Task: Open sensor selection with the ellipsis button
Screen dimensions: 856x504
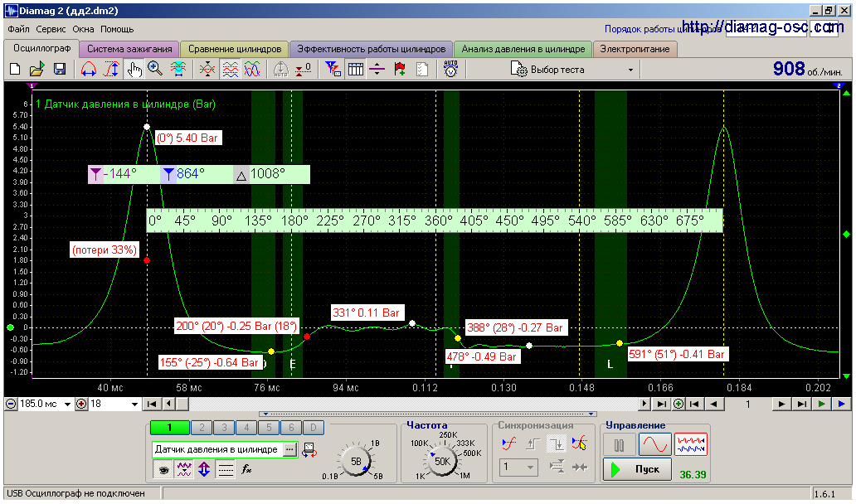Action: click(290, 449)
